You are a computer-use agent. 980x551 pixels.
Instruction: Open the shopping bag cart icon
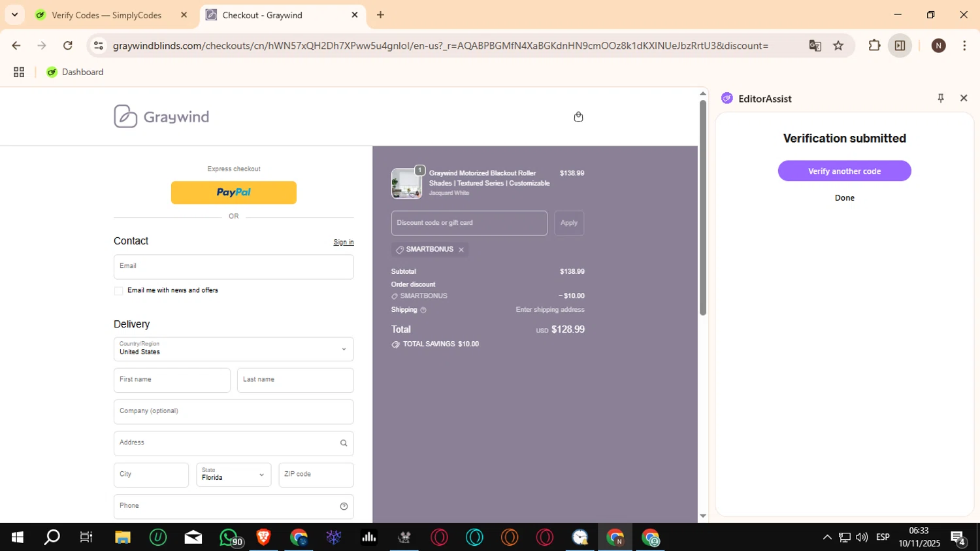coord(578,117)
